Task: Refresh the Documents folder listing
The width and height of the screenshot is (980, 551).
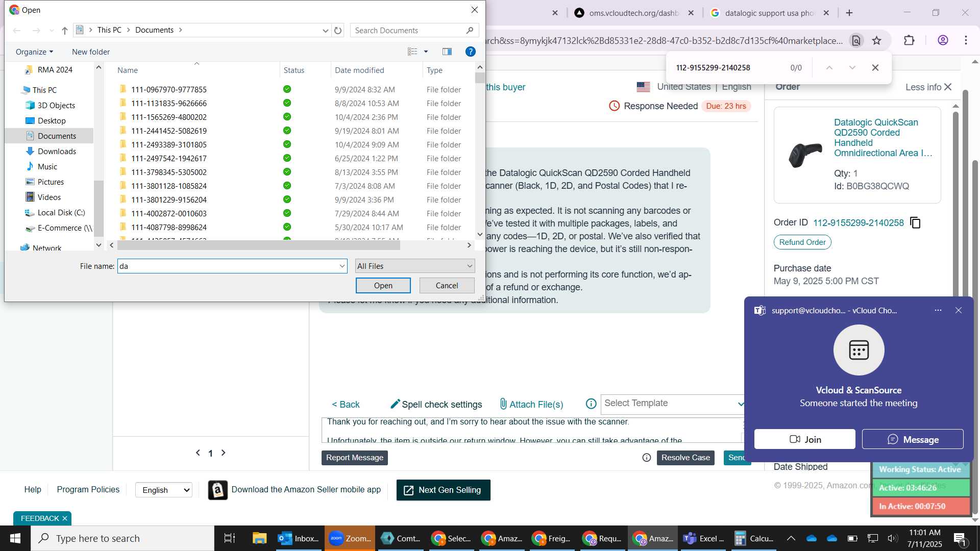Action: pyautogui.click(x=338, y=31)
